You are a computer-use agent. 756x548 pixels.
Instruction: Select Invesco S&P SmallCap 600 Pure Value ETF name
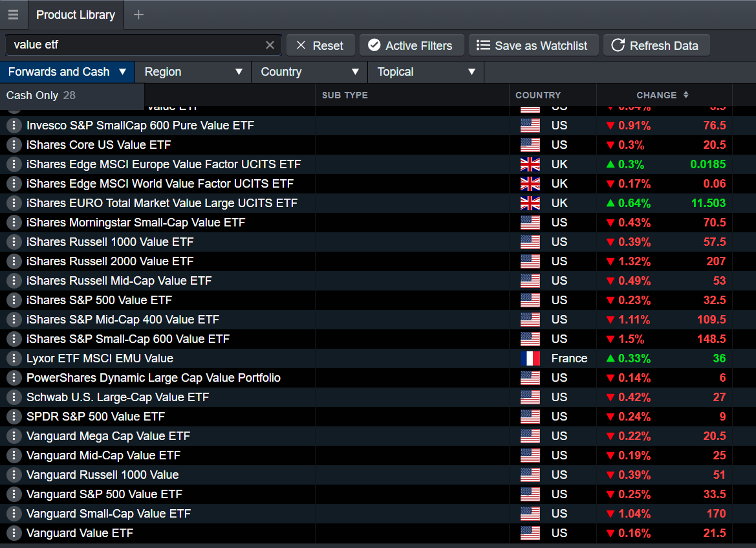[x=140, y=126]
